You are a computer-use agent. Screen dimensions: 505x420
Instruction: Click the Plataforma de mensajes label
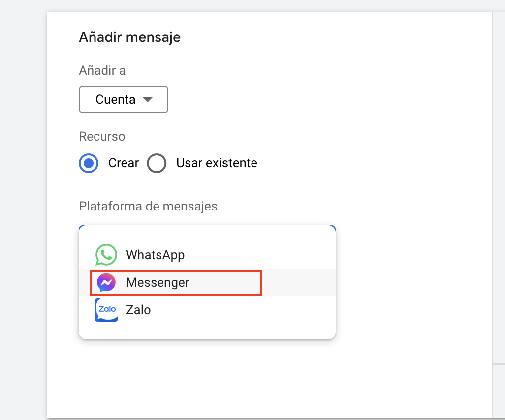(x=148, y=206)
